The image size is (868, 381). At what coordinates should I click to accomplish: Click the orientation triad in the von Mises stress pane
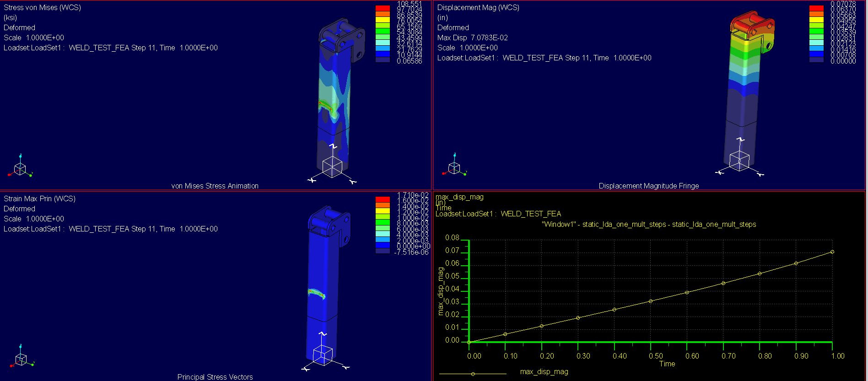(x=20, y=166)
